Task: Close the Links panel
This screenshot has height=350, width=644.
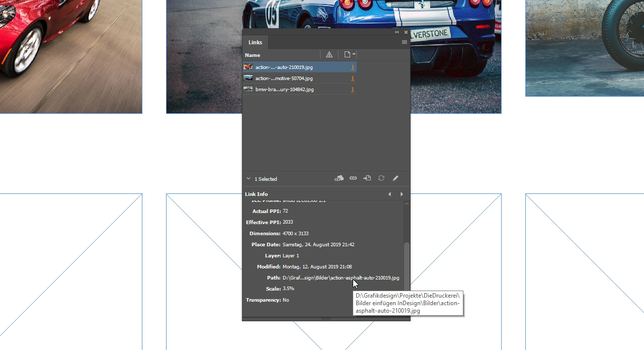Action: pyautogui.click(x=406, y=32)
